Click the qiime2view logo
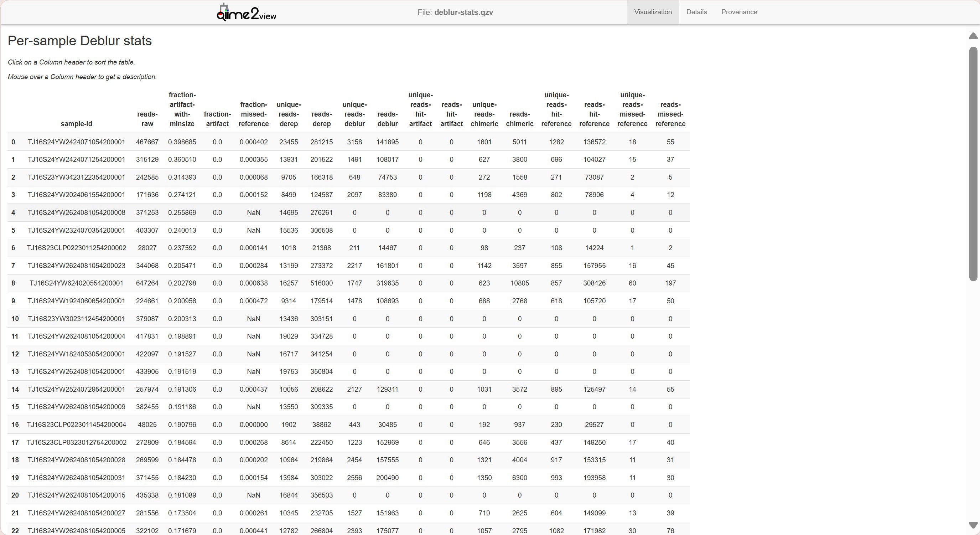The height and width of the screenshot is (535, 980). [x=247, y=13]
